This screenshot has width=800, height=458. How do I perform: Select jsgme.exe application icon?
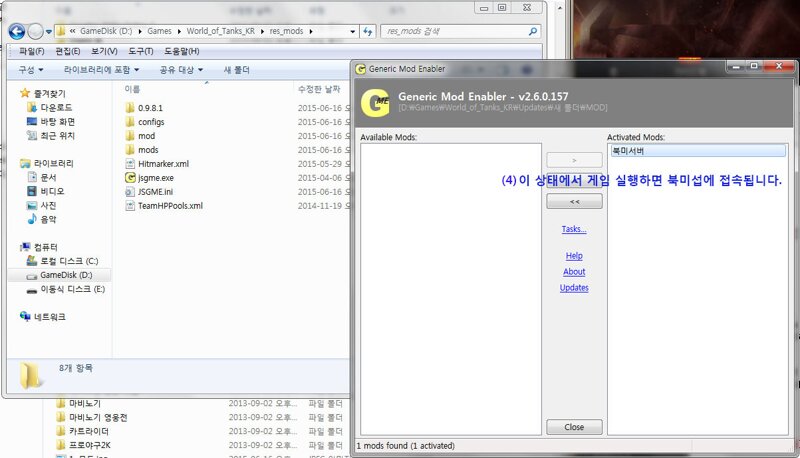pos(130,177)
